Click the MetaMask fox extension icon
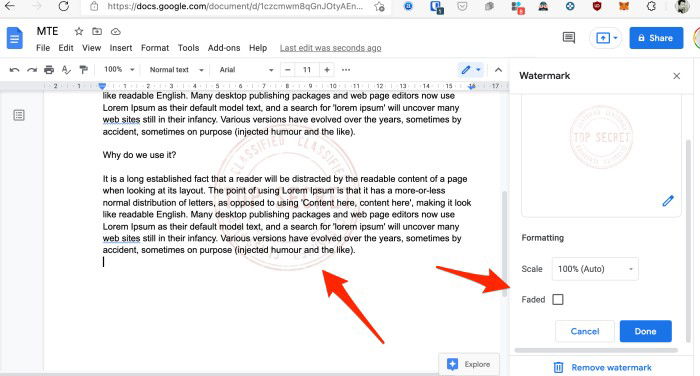700x376 pixels. click(x=624, y=6)
